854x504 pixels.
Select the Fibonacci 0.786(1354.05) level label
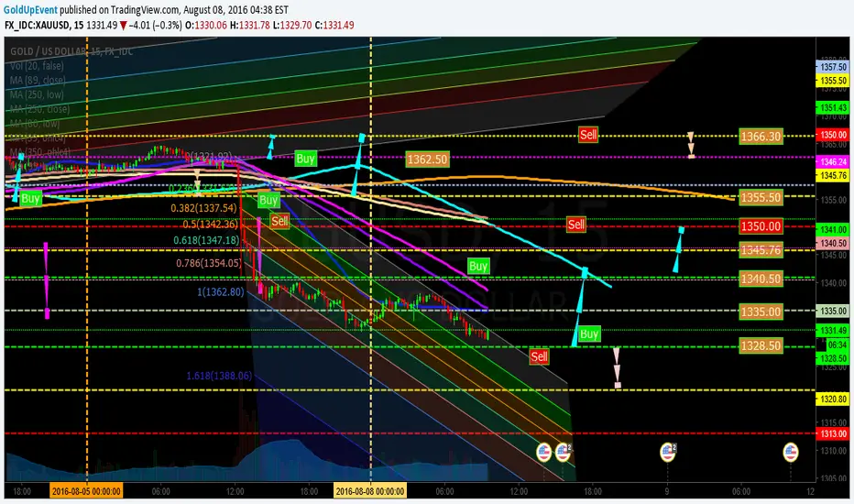pyautogui.click(x=209, y=263)
